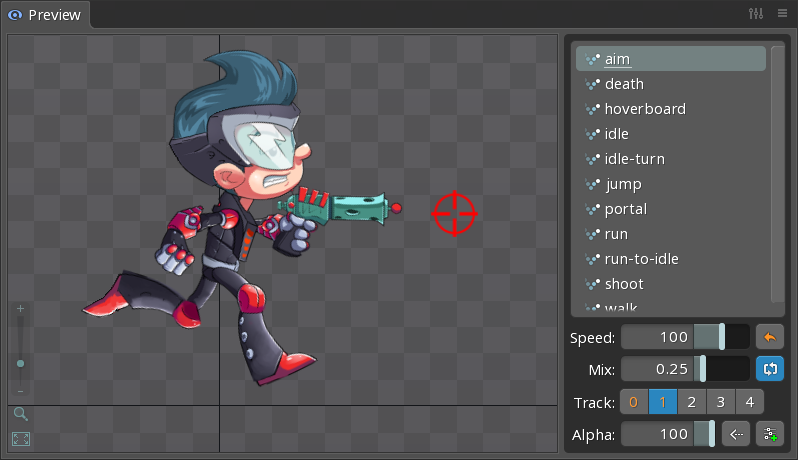The image size is (798, 460).
Task: Click the fit-to-view frame icon
Action: click(x=20, y=439)
